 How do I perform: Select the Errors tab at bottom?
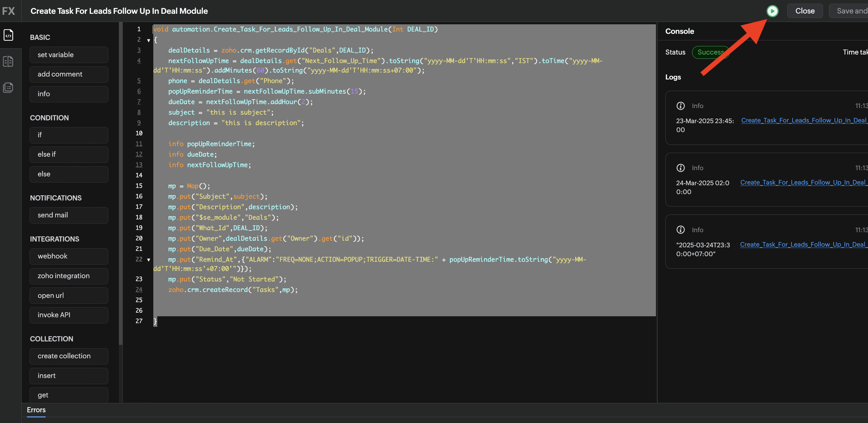pyautogui.click(x=36, y=410)
